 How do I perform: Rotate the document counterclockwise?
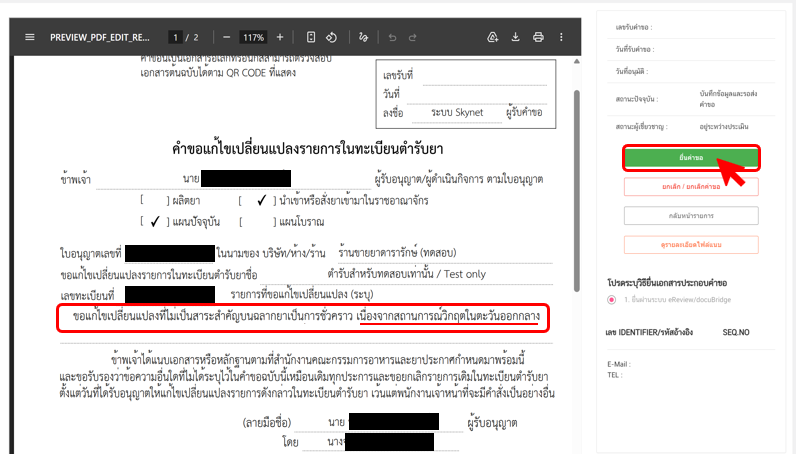(x=331, y=37)
